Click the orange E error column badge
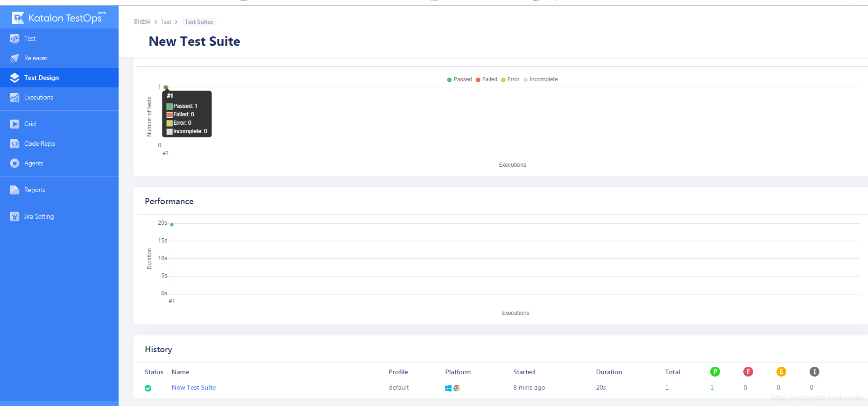Image resolution: width=868 pixels, height=406 pixels. [781, 372]
